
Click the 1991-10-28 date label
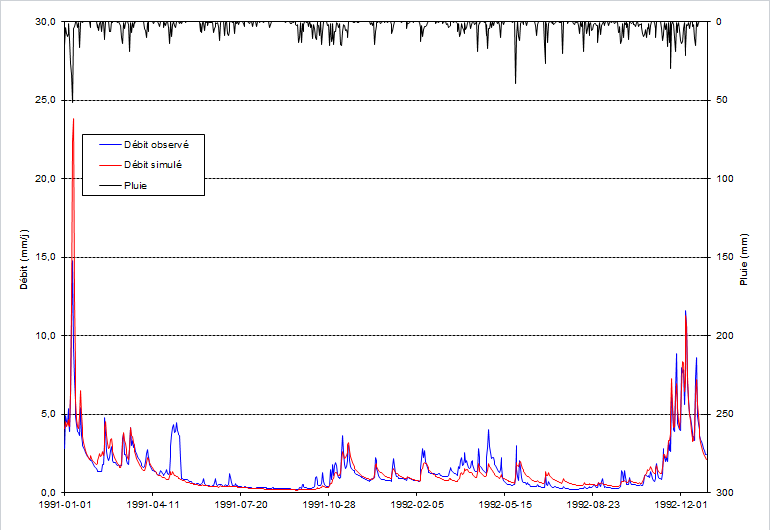tap(329, 505)
